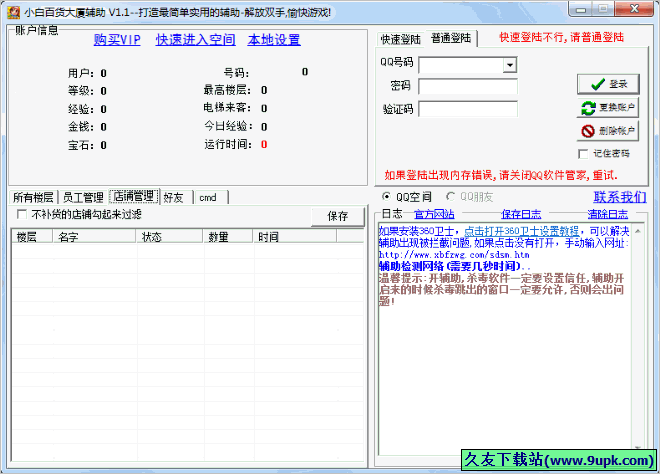Click the 数量 column header
This screenshot has width=660, height=474.
pos(228,237)
